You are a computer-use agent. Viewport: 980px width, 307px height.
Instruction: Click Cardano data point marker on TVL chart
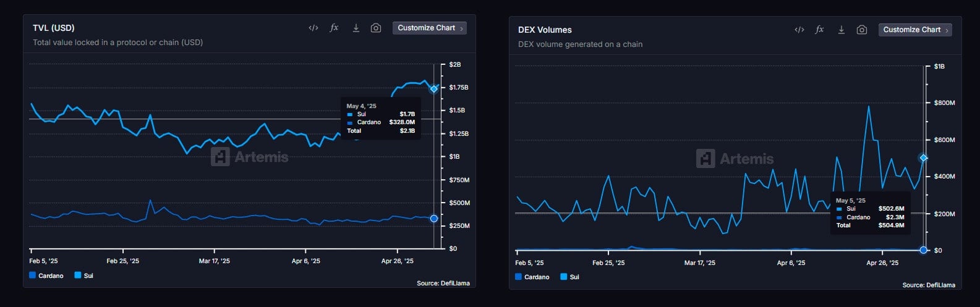click(434, 219)
